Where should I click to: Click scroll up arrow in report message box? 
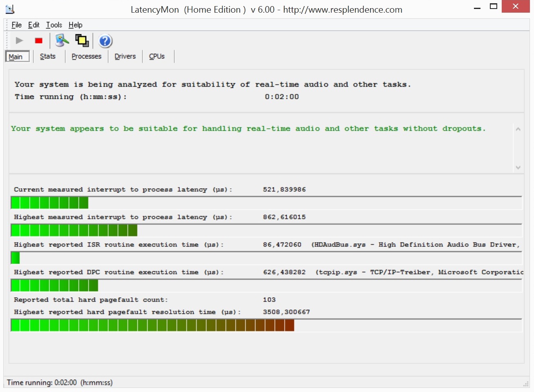tap(518, 129)
